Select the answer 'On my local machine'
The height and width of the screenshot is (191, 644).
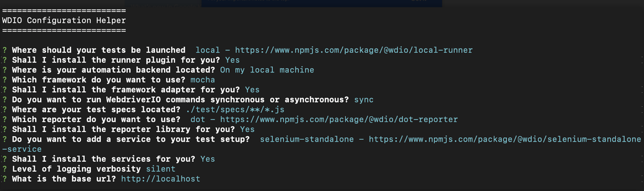coord(267,70)
